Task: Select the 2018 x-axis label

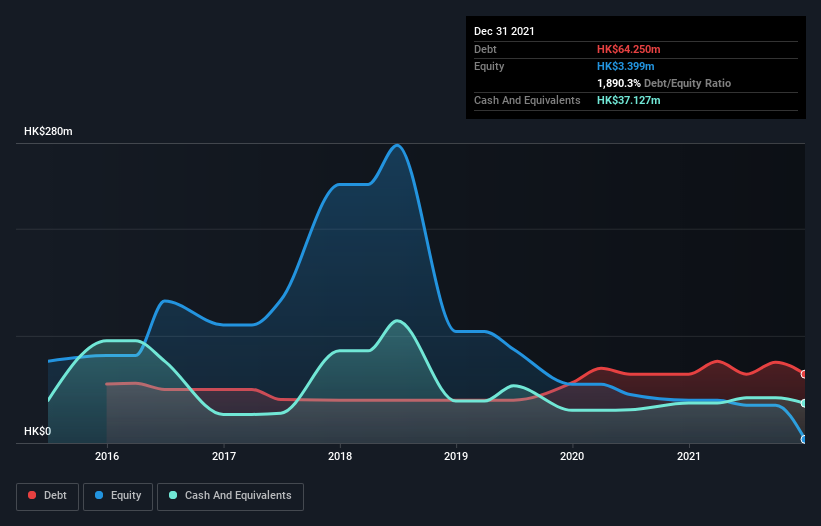Action: coord(340,456)
